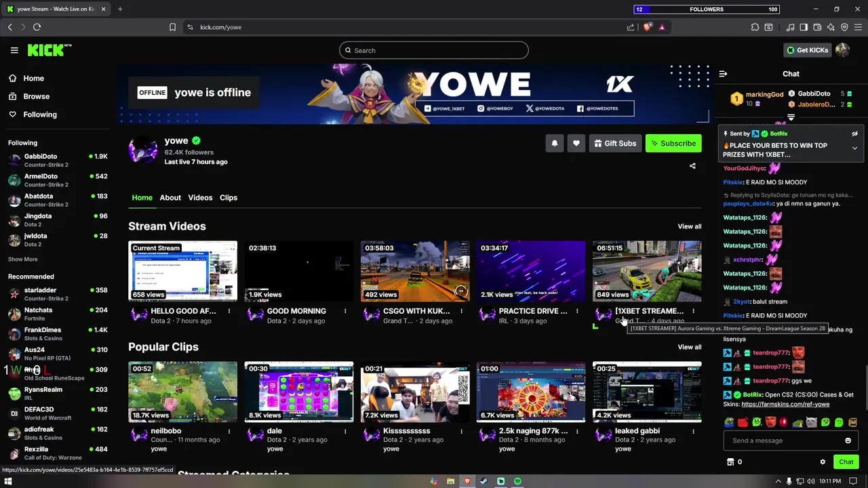This screenshot has width=868, height=488.
Task: Switch to the Videos tab
Action: pos(200,197)
